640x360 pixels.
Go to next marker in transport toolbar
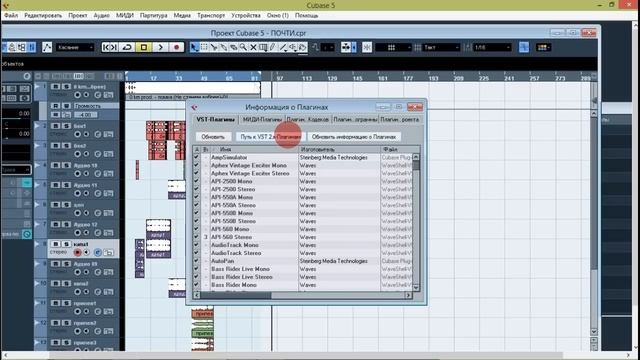point(114,47)
